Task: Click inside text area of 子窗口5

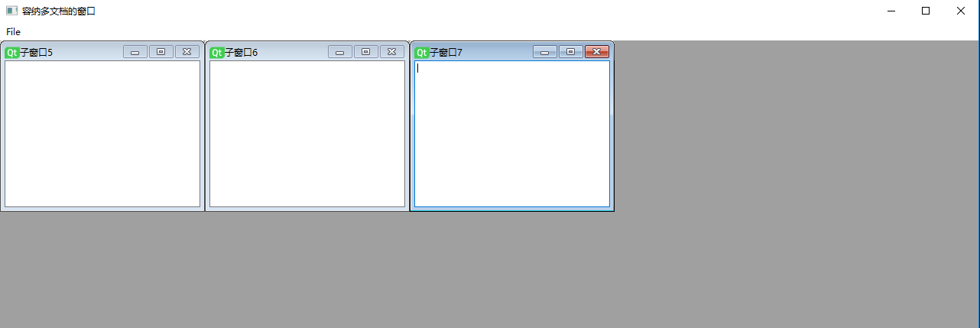Action: tap(102, 134)
